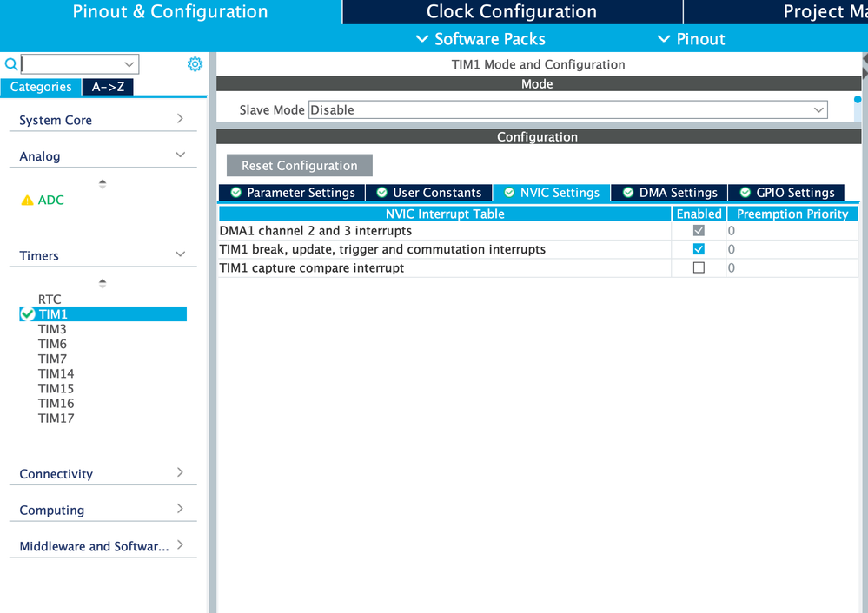The image size is (868, 613).
Task: Select TIM3 in the Timers list
Action: [54, 328]
